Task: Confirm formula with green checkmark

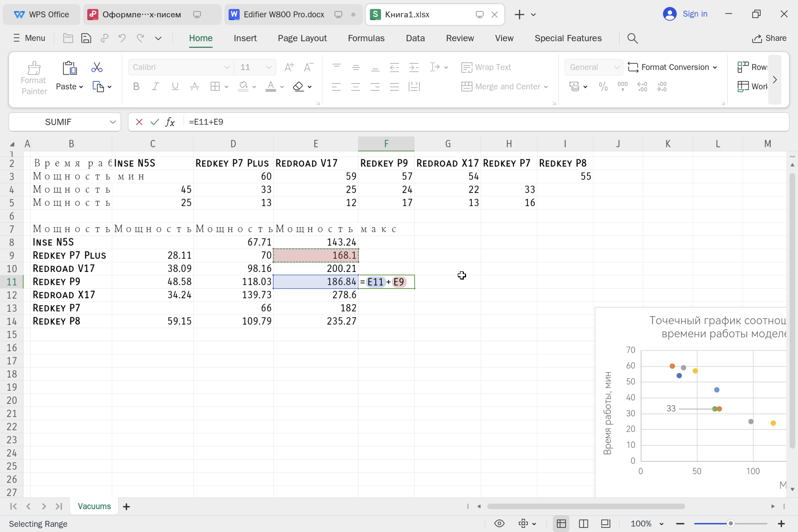Action: [155, 122]
